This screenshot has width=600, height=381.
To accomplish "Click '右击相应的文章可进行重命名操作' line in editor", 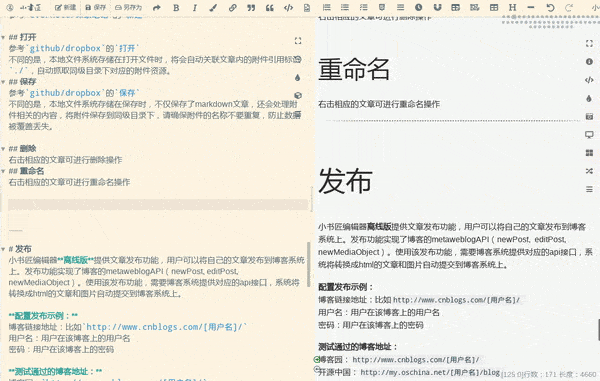I will 69,182.
